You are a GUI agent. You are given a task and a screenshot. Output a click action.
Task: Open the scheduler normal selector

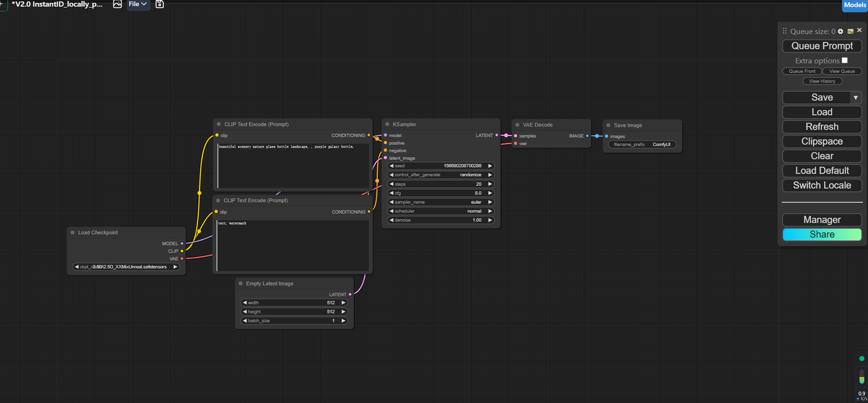pos(441,211)
